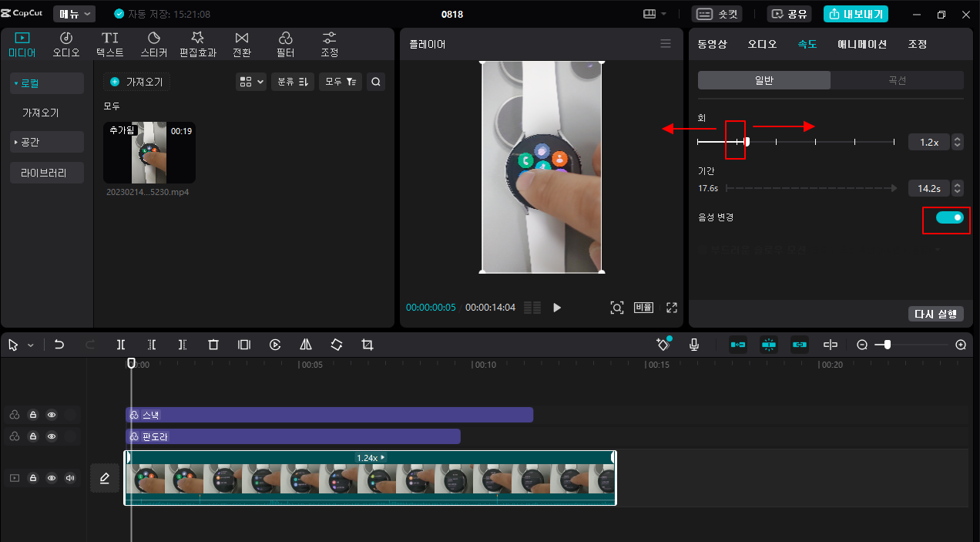This screenshot has height=542, width=980.
Task: Open the 모두 filter dropdown
Action: tap(341, 82)
